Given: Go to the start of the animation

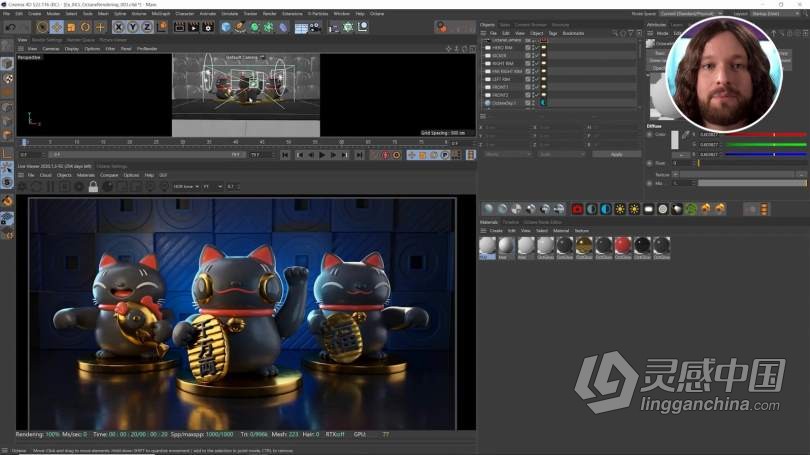Looking at the screenshot, I should click(x=285, y=155).
